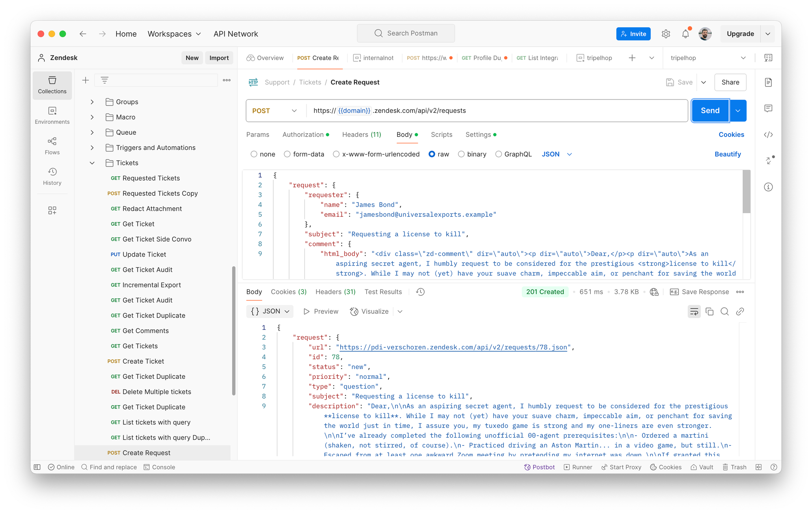Click the Beautify link
The width and height of the screenshot is (812, 514).
[x=728, y=154]
